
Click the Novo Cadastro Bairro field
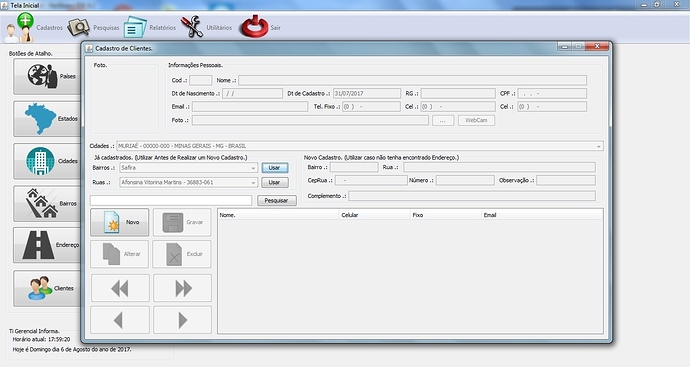point(354,167)
